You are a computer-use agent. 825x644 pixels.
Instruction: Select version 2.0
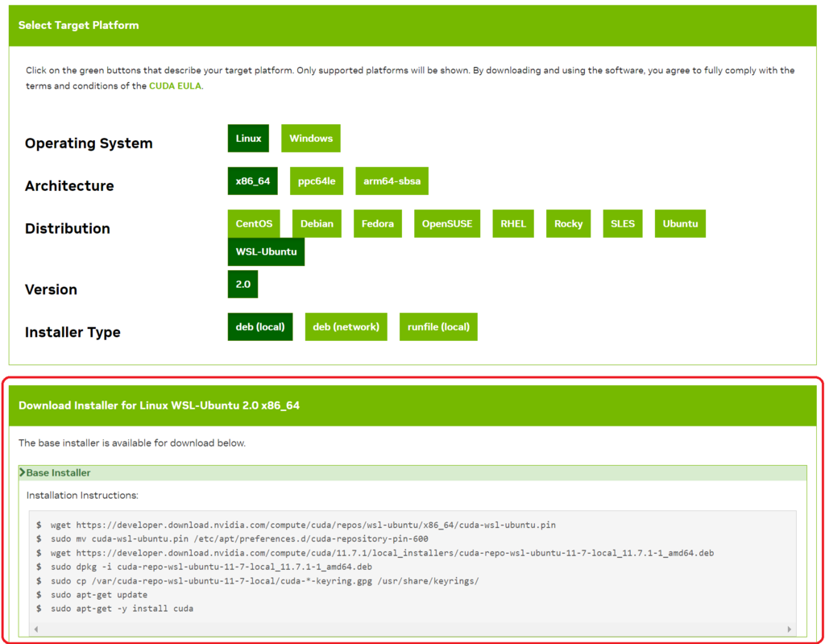(243, 285)
